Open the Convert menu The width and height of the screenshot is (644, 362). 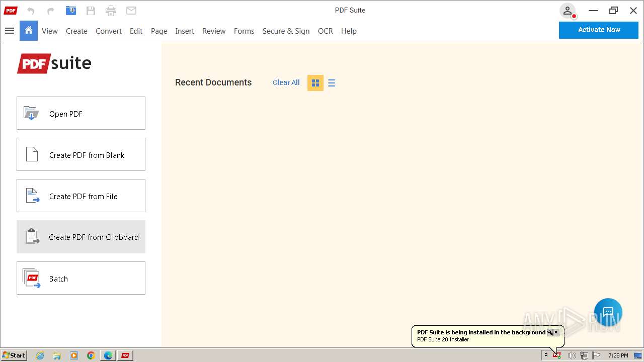pyautogui.click(x=109, y=31)
